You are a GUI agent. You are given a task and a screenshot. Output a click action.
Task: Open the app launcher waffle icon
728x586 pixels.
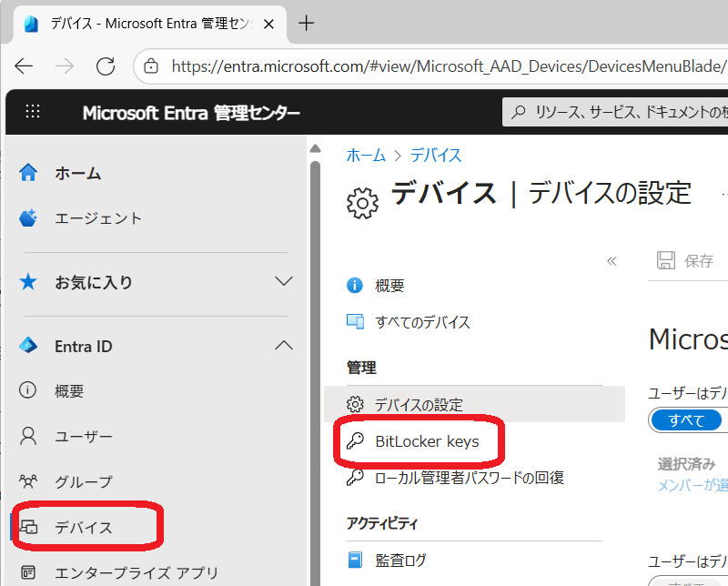(x=33, y=111)
